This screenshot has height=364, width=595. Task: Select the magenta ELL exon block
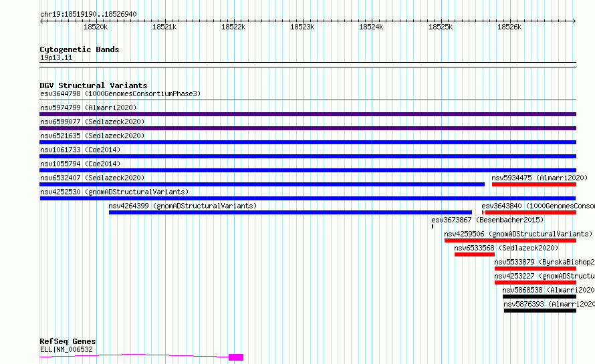click(x=236, y=357)
